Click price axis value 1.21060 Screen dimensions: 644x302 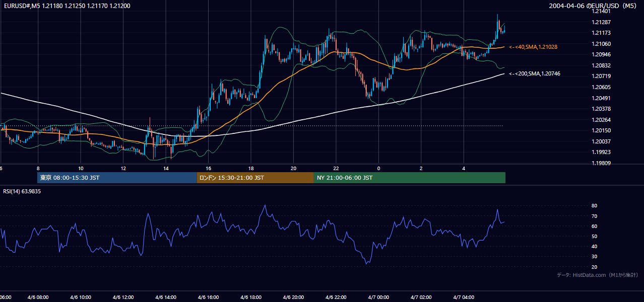tap(601, 44)
